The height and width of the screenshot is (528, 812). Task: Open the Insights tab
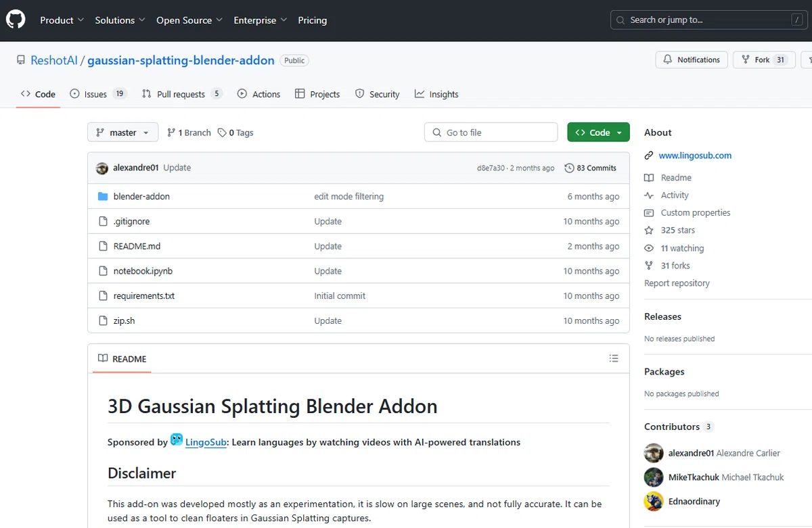(x=436, y=94)
